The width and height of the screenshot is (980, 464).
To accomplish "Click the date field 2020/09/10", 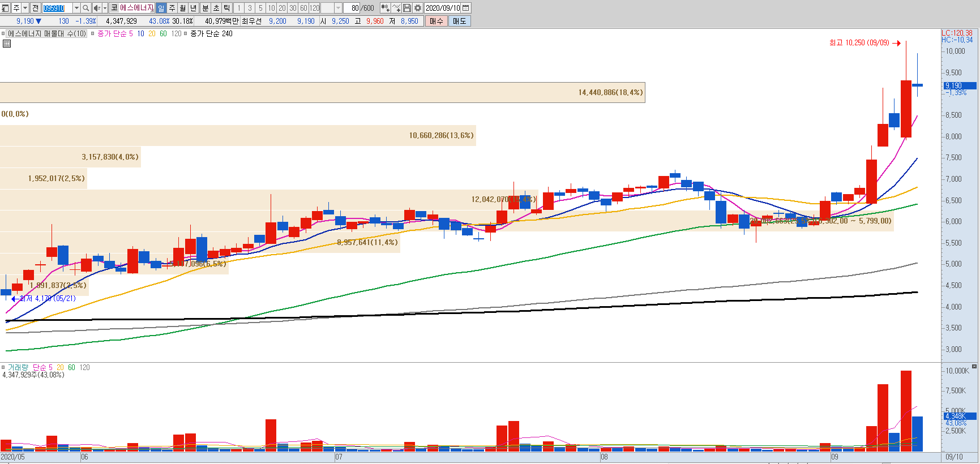I will click(443, 8).
